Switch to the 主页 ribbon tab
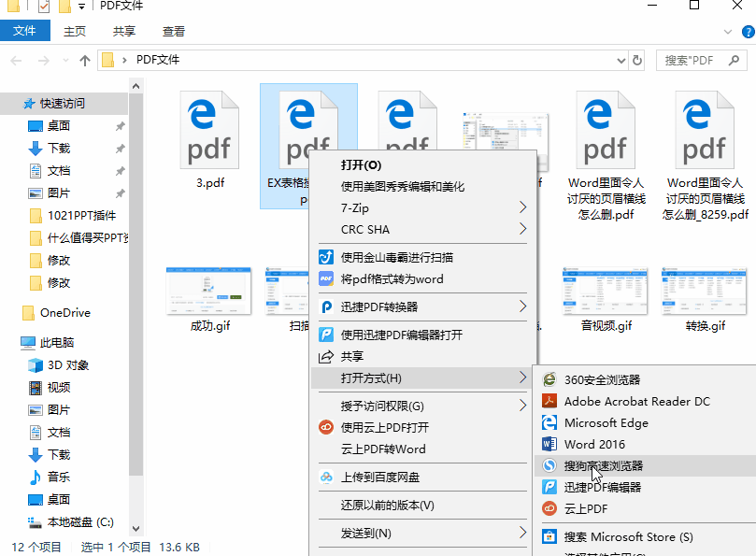 click(75, 32)
